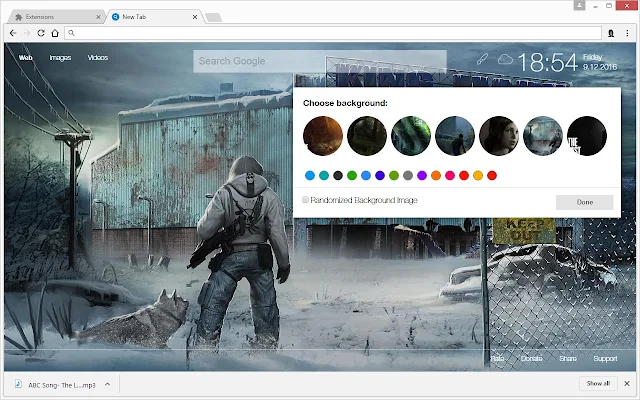
Task: Click the paintbrush customize background icon
Action: point(482,59)
